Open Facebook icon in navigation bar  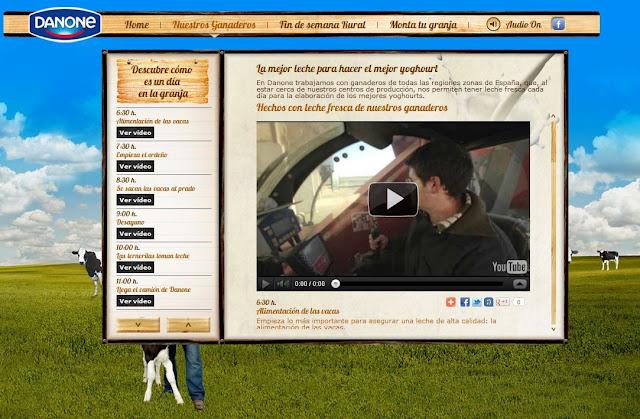558,24
